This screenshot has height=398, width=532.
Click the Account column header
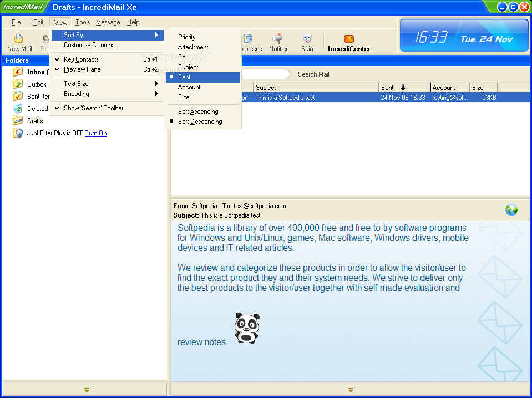point(450,88)
